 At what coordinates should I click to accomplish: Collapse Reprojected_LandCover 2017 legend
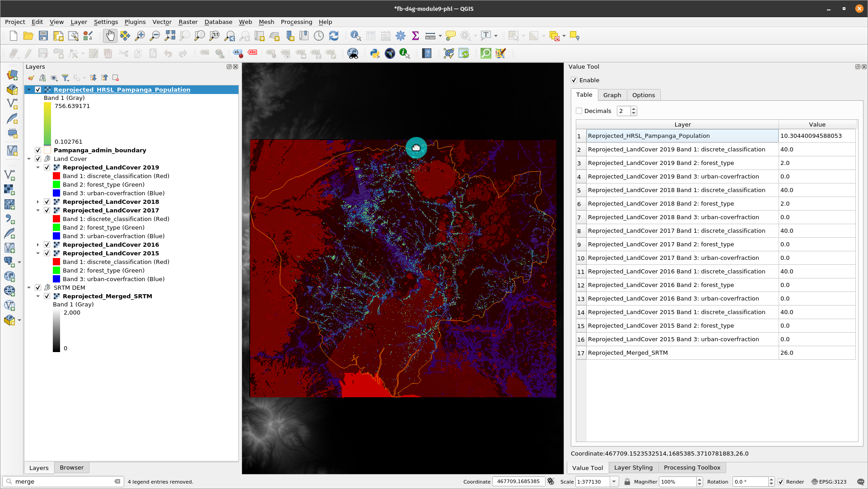click(38, 210)
